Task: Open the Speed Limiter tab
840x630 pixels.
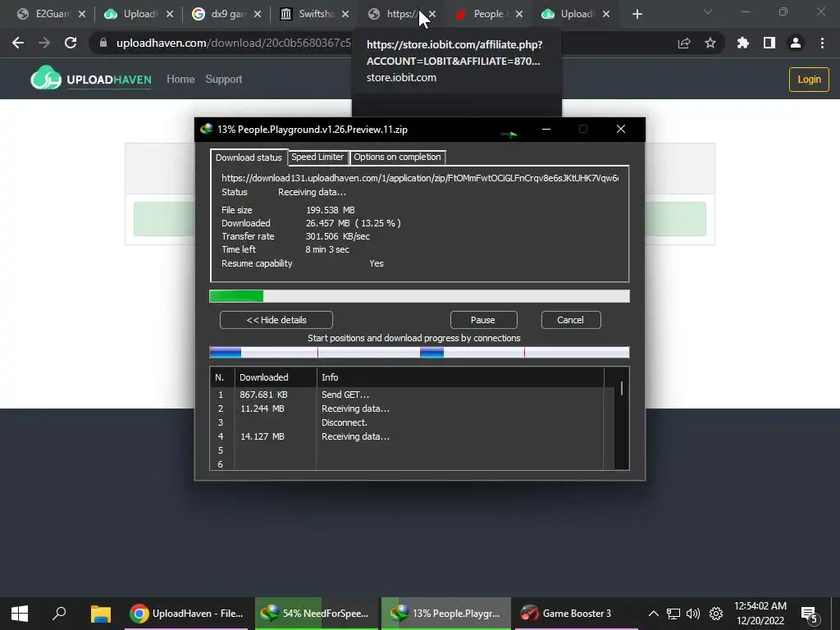Action: [x=317, y=157]
